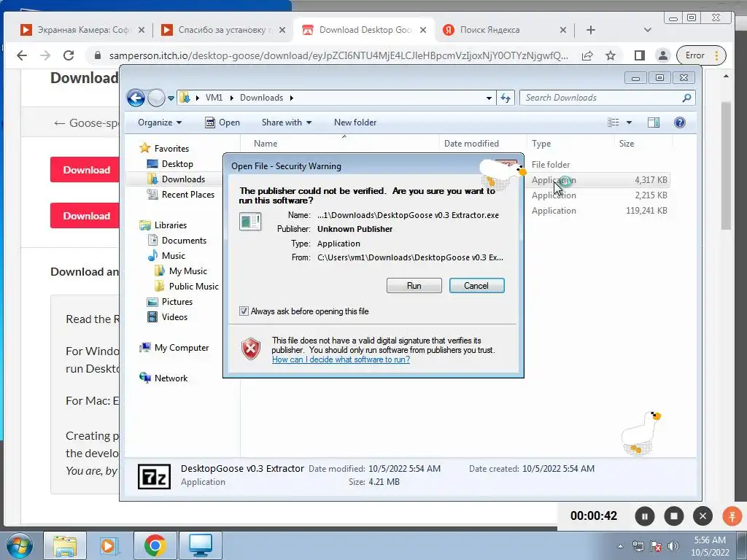Open the Share with menu
The image size is (747, 560).
pyautogui.click(x=286, y=122)
